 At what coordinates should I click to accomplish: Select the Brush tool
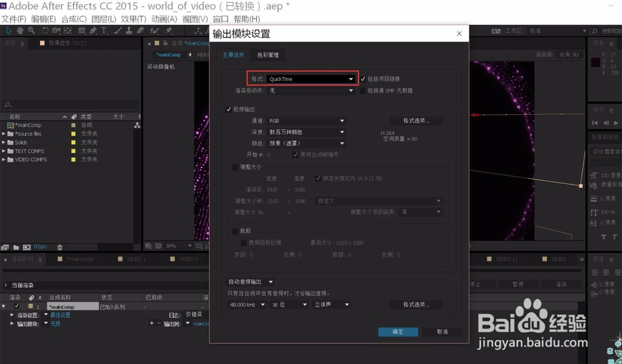pos(118,30)
